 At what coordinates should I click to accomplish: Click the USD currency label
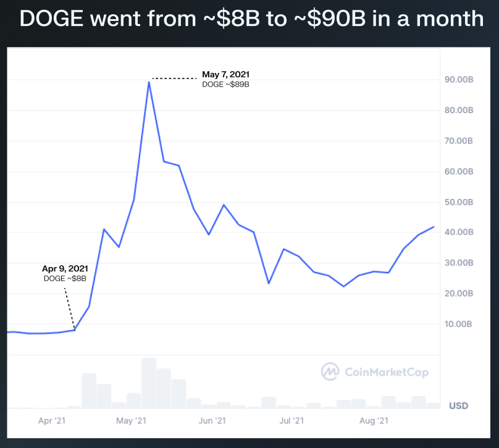pyautogui.click(x=458, y=406)
